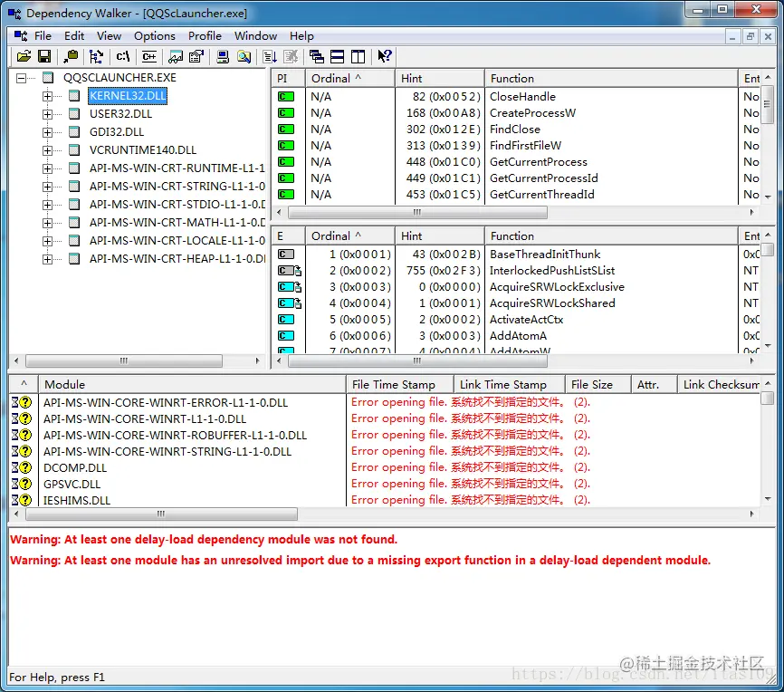The image size is (784, 692).
Task: Open the Options menu
Action: (x=155, y=36)
